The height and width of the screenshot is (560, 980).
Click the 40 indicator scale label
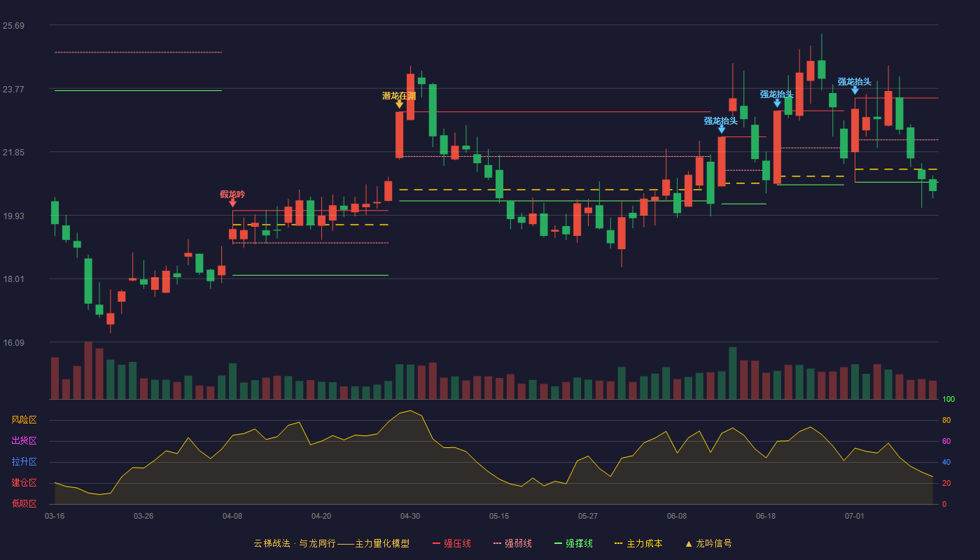[946, 462]
